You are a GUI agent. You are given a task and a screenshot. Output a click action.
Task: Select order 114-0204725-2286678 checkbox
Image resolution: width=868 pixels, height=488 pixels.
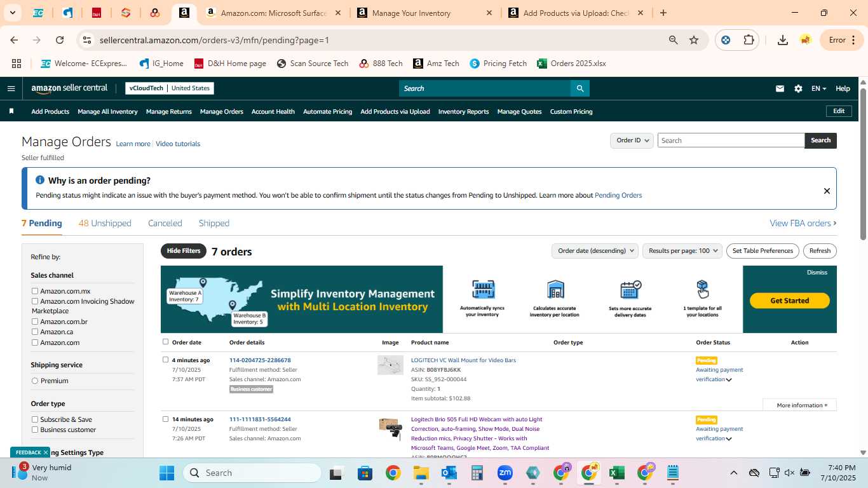click(x=166, y=360)
